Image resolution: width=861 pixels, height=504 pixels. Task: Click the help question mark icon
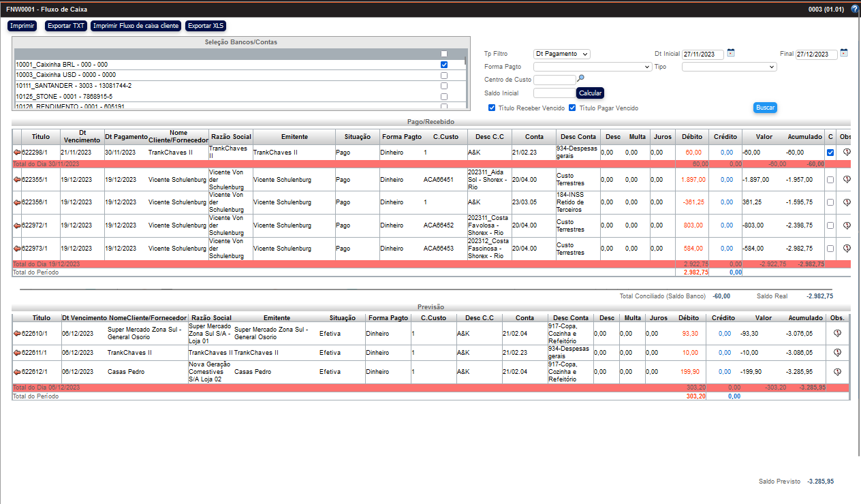(855, 10)
